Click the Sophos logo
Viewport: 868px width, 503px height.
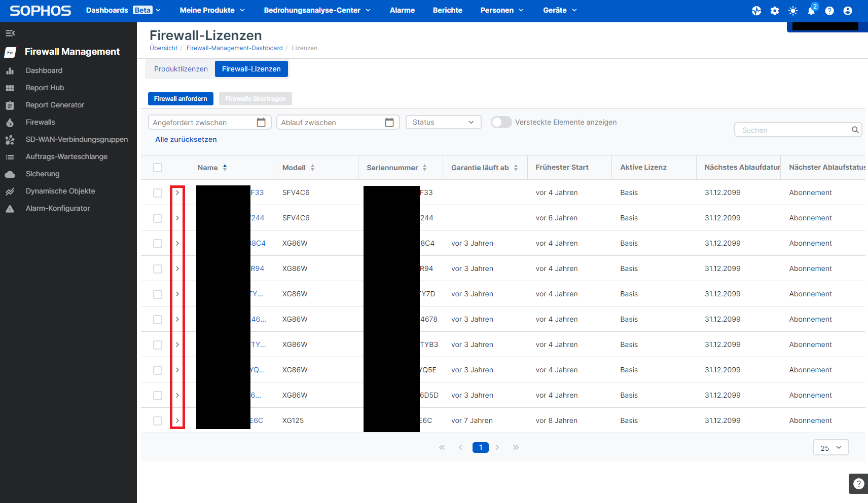tap(41, 11)
